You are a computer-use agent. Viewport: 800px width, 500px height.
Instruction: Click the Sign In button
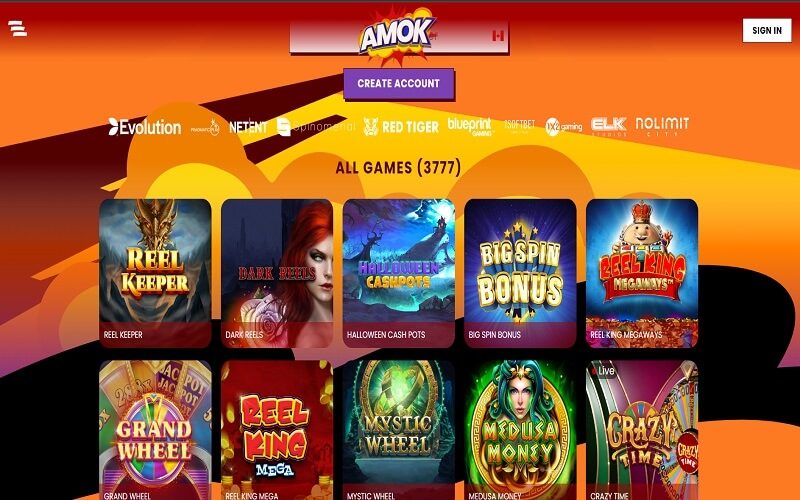click(767, 30)
